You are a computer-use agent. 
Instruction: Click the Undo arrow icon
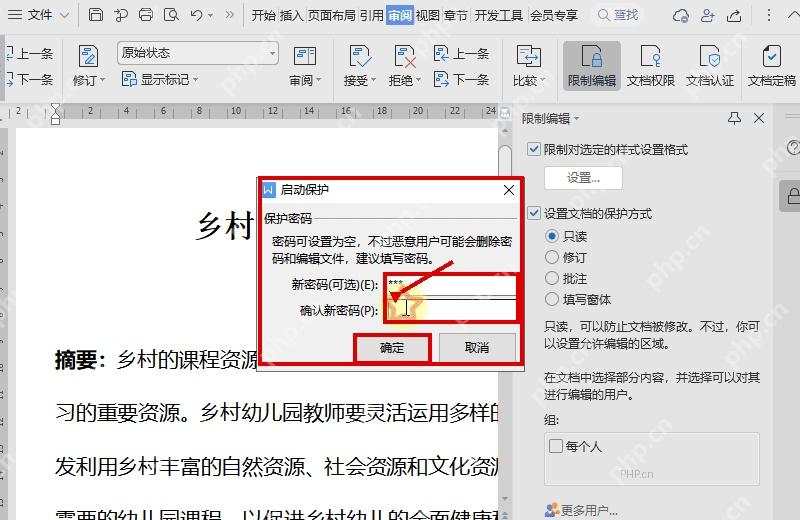(x=196, y=15)
